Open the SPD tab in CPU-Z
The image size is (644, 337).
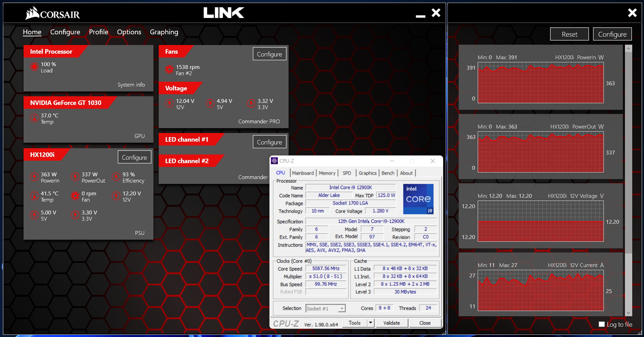(347, 173)
